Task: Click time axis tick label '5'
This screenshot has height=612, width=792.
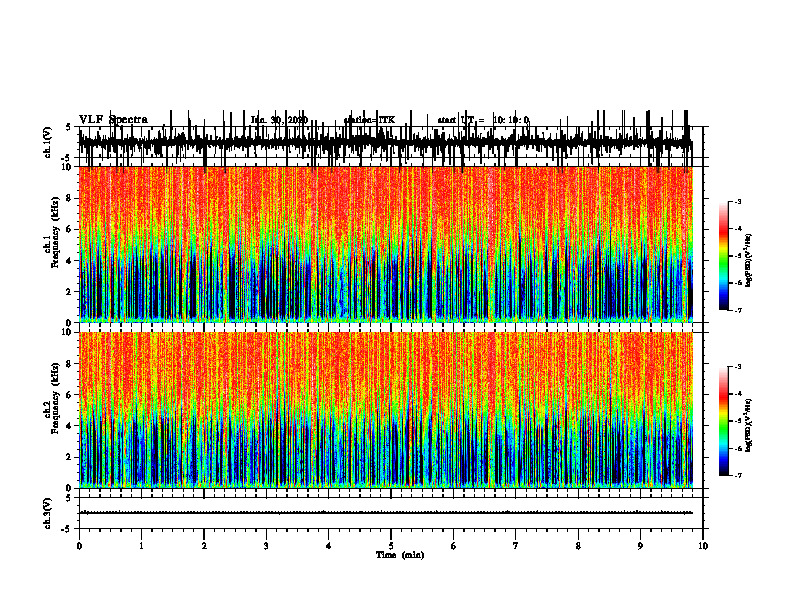Action: click(x=391, y=546)
